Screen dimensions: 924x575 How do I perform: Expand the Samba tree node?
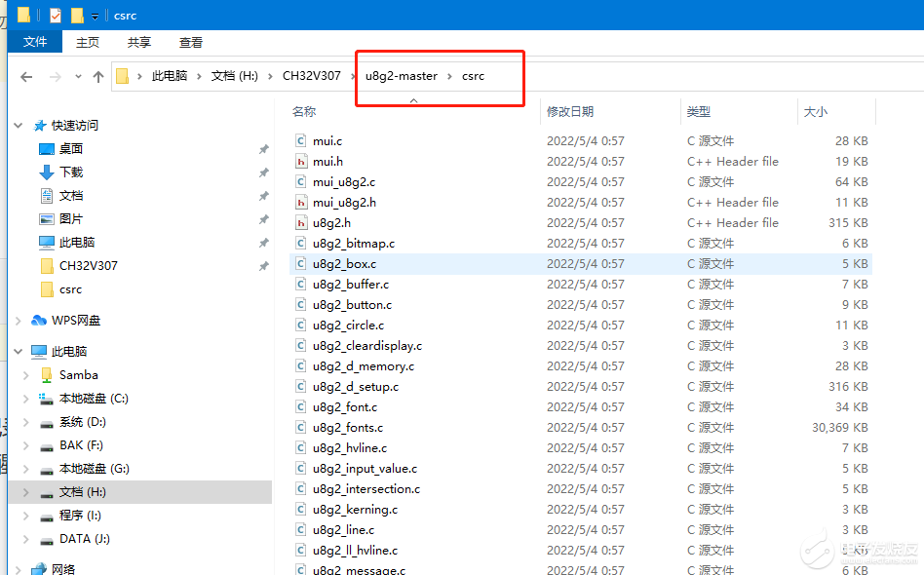[26, 375]
